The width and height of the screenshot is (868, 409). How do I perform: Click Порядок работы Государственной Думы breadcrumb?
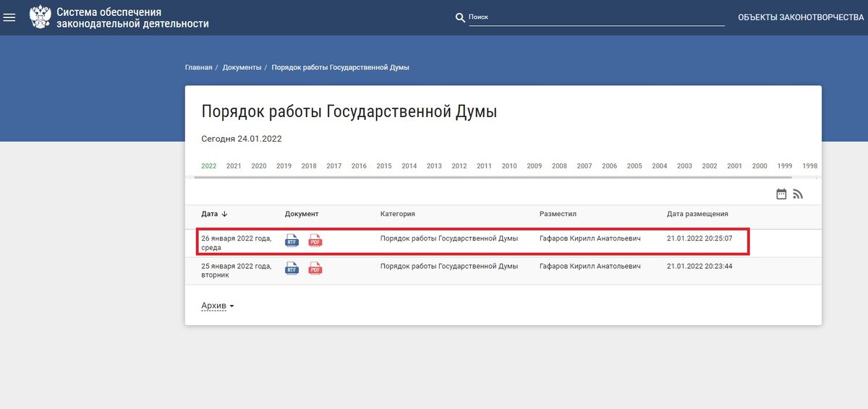341,67
